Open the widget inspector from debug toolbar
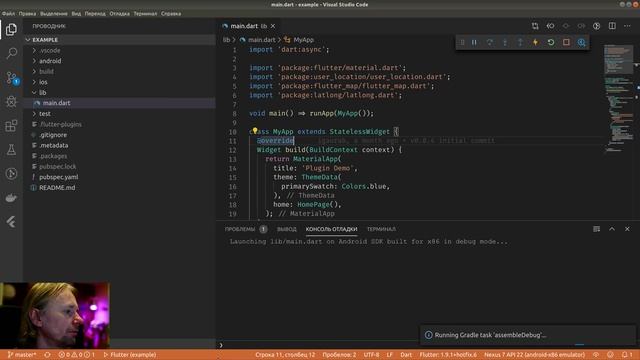The width and height of the screenshot is (640, 360). pos(581,42)
